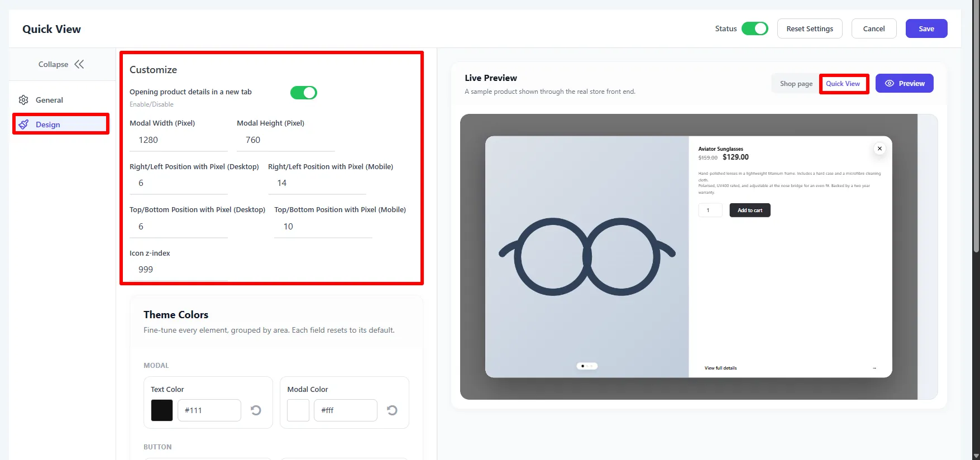Switch live preview to Shop page

[x=796, y=84]
